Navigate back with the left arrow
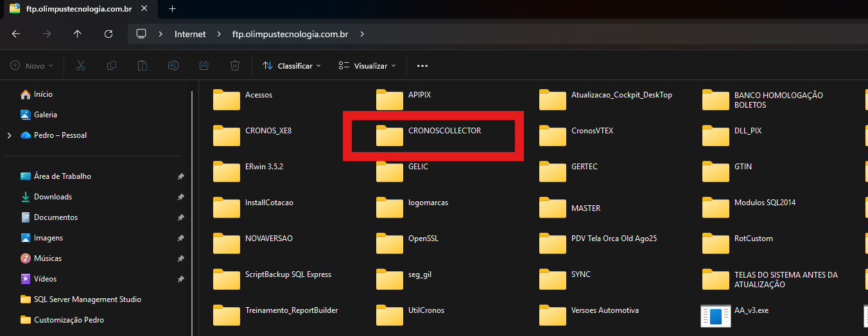868x336 pixels. pos(16,34)
